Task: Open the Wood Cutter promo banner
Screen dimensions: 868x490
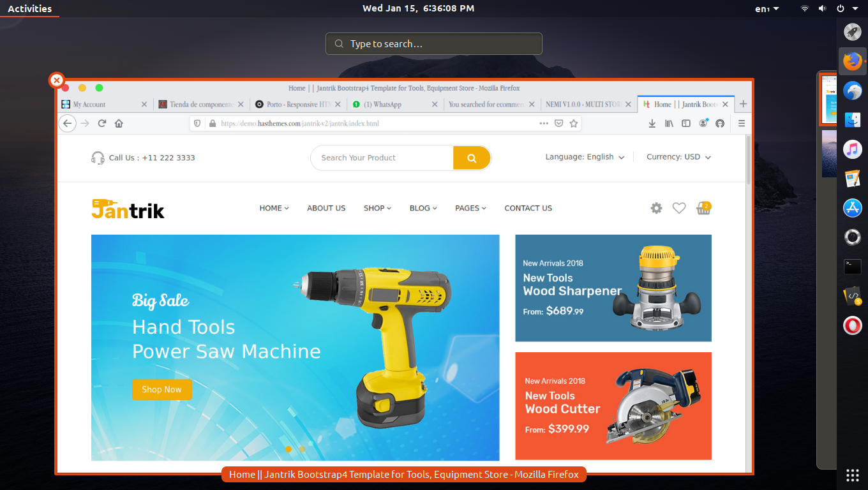Action: pos(613,406)
